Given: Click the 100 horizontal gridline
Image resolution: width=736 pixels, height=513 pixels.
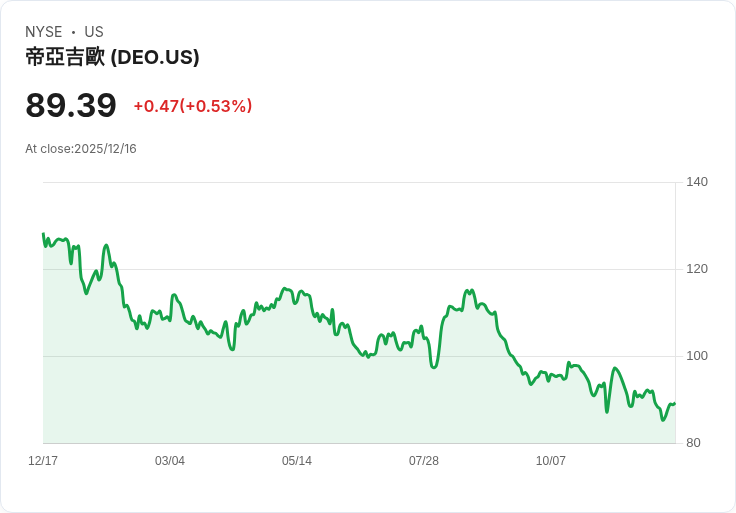Looking at the screenshot, I should [x=359, y=356].
